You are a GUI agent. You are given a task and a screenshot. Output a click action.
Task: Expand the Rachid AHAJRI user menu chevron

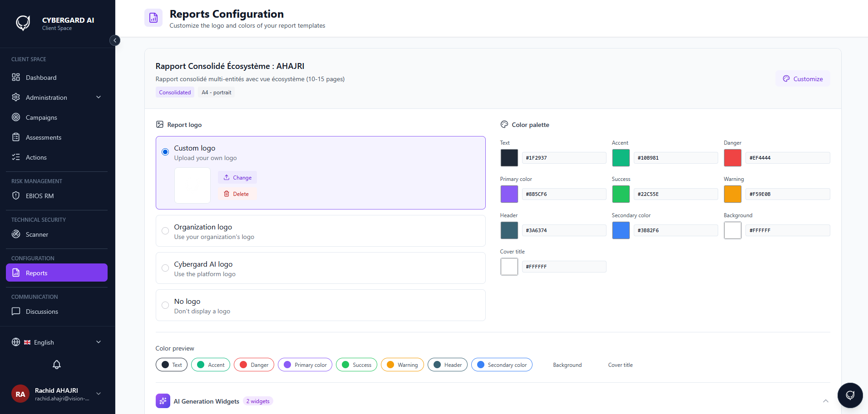point(99,394)
